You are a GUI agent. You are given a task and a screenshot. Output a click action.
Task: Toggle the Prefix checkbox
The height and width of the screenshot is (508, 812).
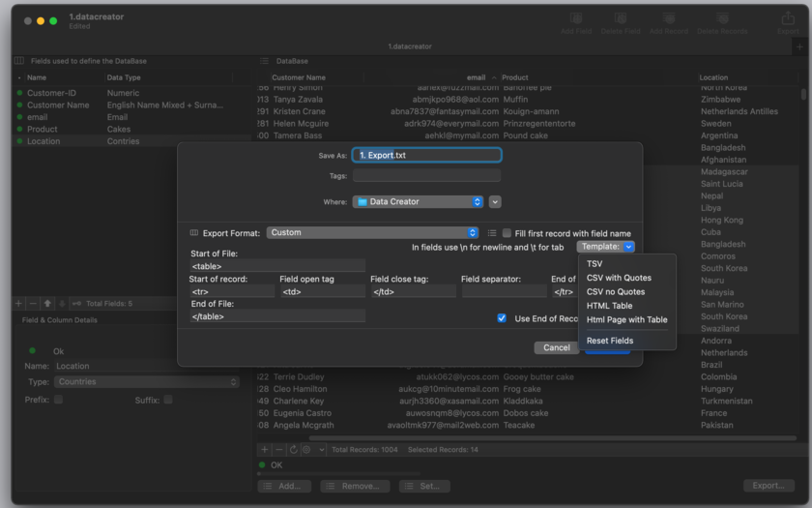pos(59,400)
